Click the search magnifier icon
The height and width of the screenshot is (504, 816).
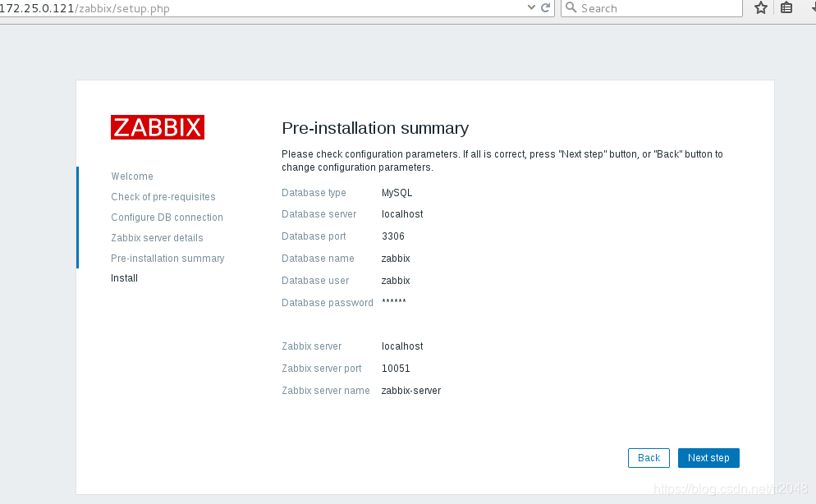(571, 7)
